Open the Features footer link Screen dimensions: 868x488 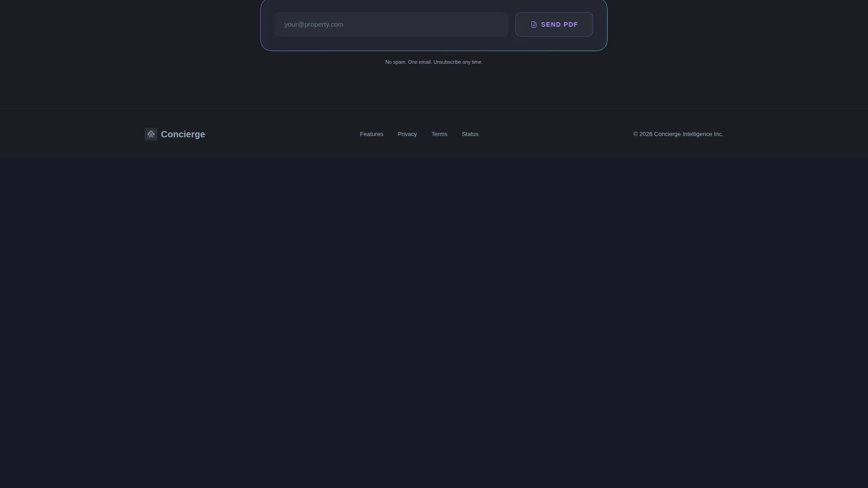tap(371, 134)
